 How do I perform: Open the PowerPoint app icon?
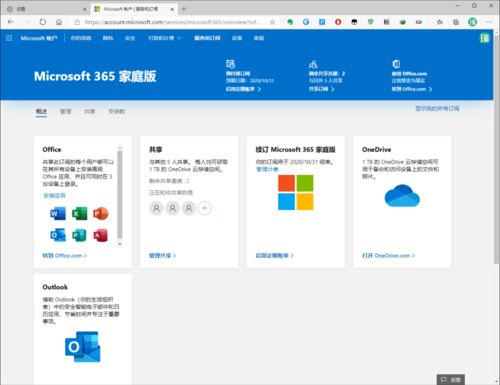coord(101,213)
